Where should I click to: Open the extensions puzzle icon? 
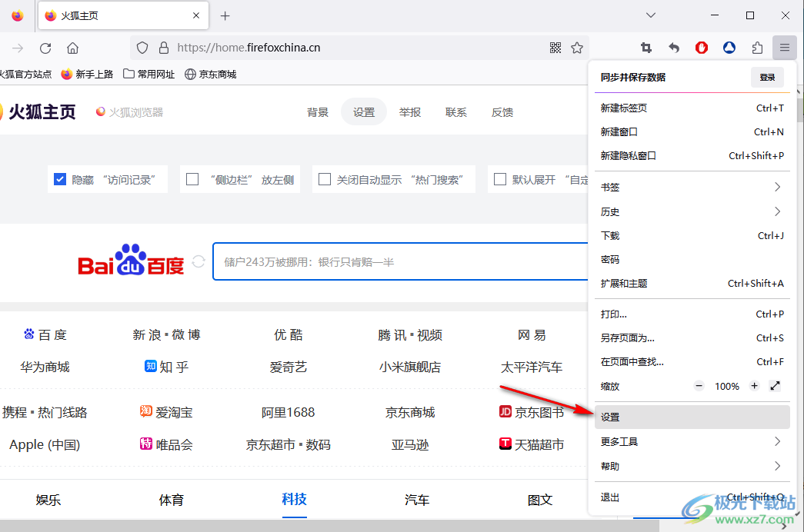point(757,48)
